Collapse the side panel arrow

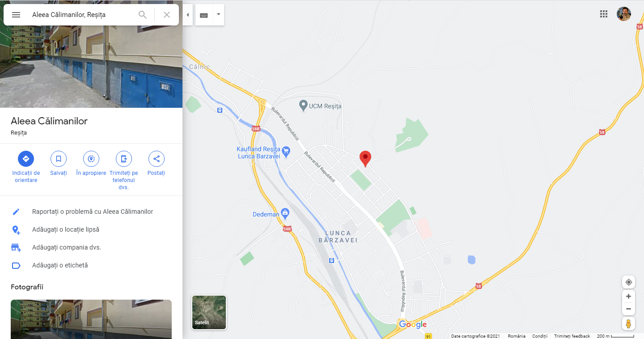point(188,15)
